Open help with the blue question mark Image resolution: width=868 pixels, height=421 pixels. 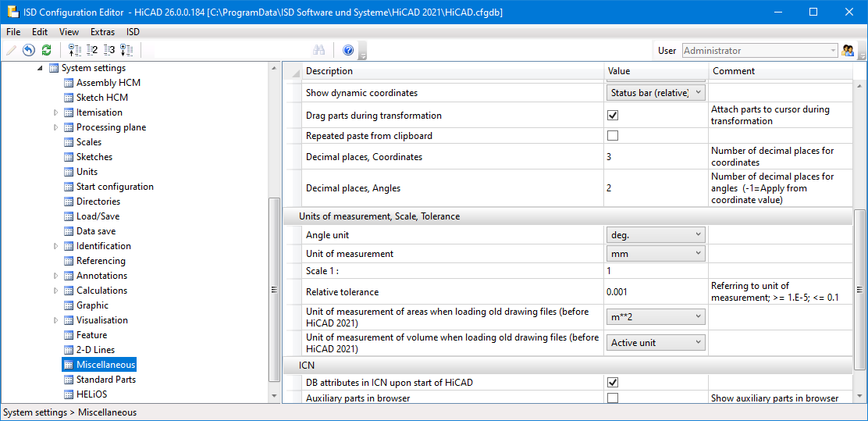coord(348,50)
